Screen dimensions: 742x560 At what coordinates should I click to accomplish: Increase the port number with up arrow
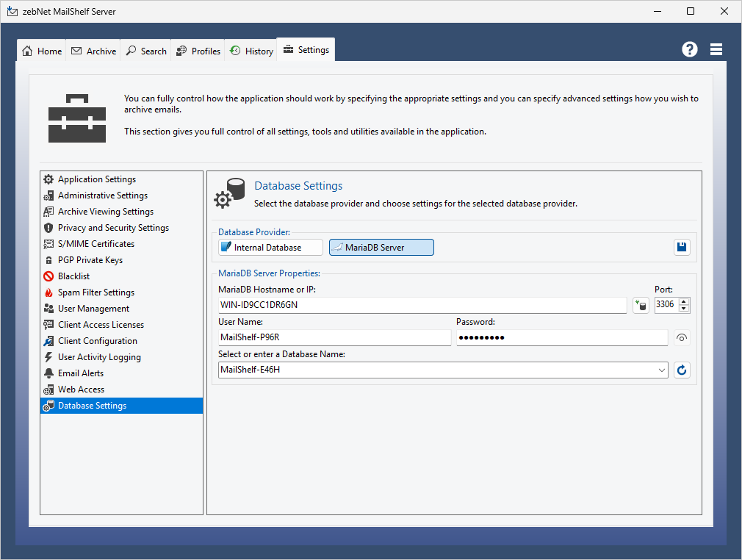[x=684, y=301]
